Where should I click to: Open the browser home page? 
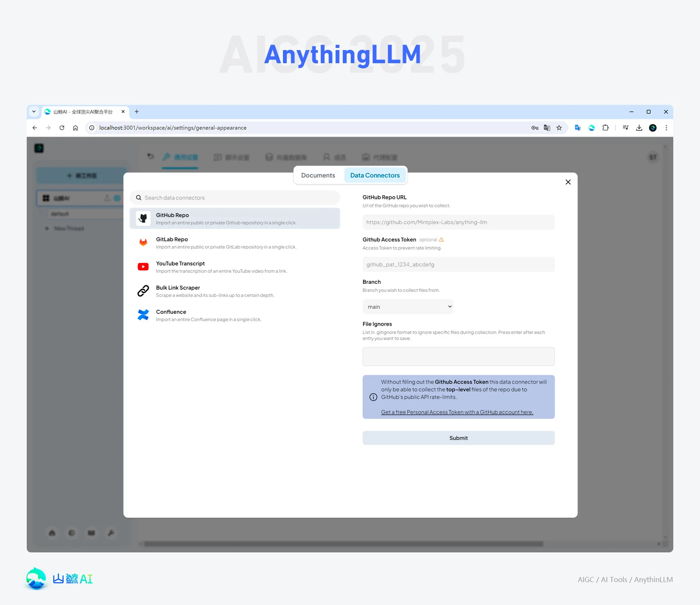(76, 128)
